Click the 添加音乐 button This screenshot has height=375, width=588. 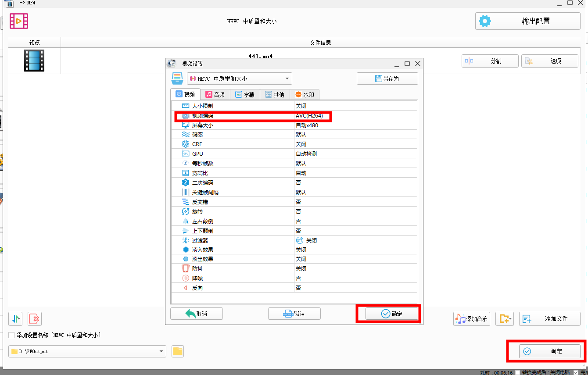click(x=472, y=319)
